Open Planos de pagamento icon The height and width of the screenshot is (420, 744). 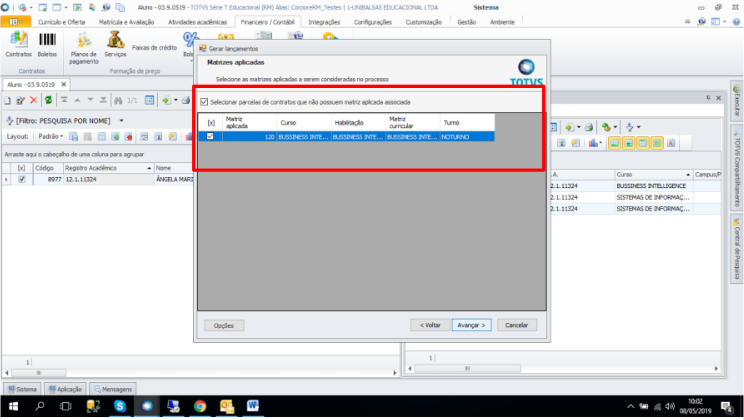(84, 42)
